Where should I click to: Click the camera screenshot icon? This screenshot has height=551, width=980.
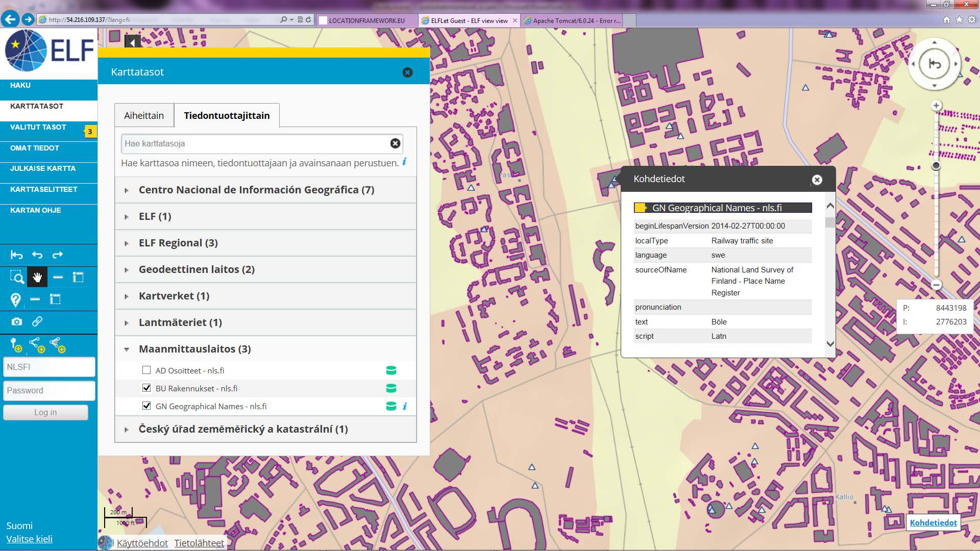point(17,321)
